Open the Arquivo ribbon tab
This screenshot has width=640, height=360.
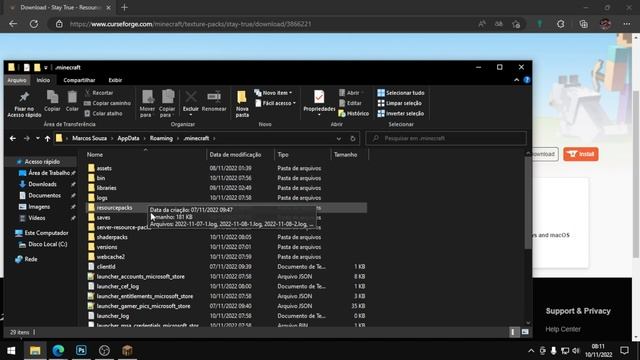click(x=17, y=80)
